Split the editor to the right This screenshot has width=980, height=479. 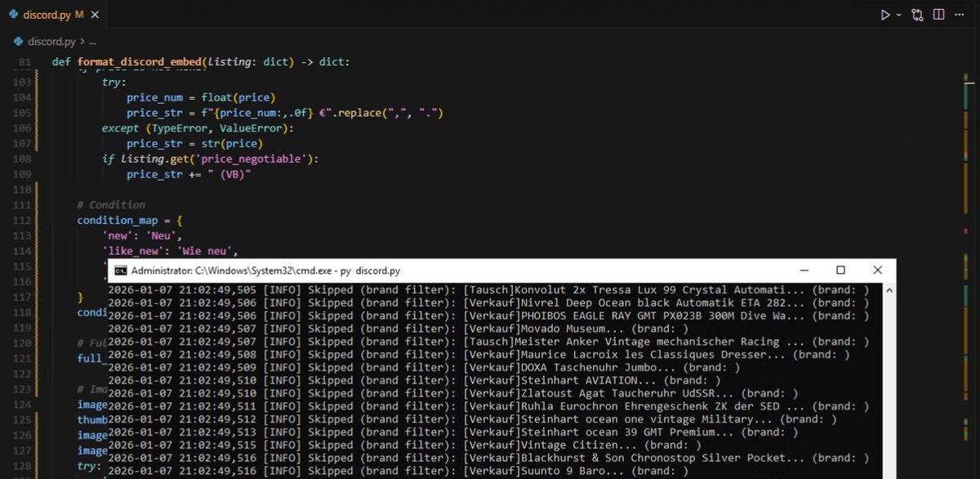click(x=939, y=15)
